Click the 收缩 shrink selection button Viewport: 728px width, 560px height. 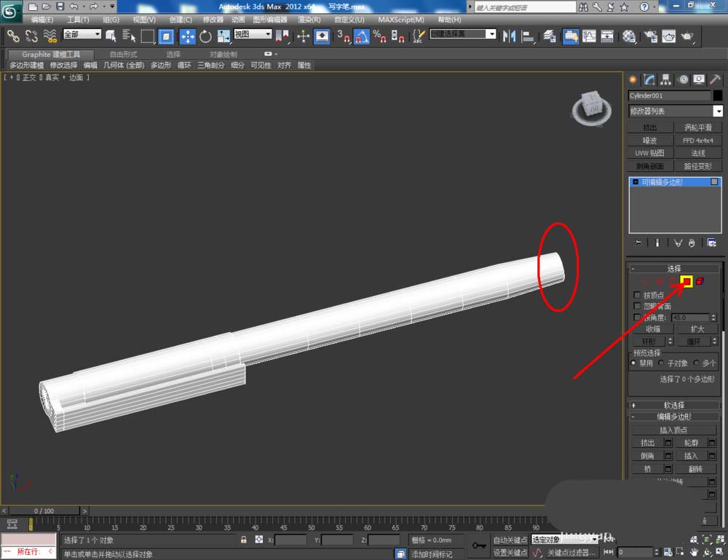pyautogui.click(x=652, y=328)
